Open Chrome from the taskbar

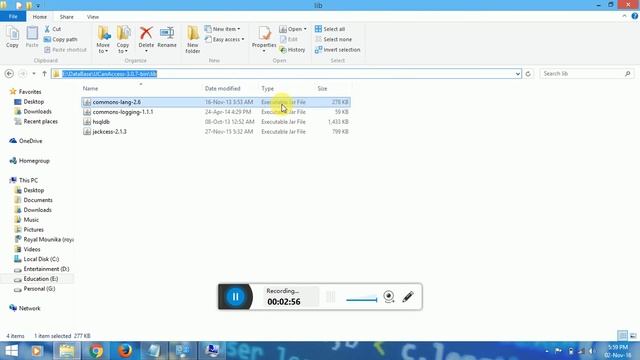[96, 351]
